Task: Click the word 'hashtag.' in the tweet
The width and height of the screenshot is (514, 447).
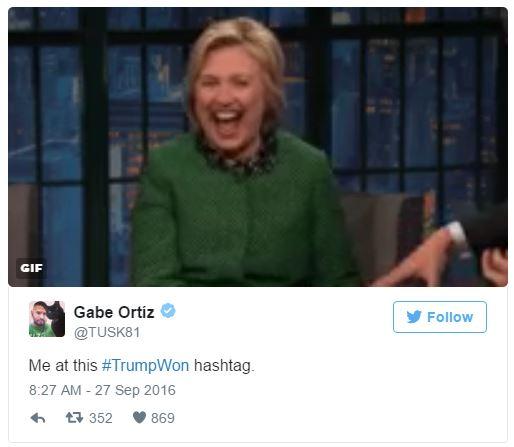Action: 224,366
